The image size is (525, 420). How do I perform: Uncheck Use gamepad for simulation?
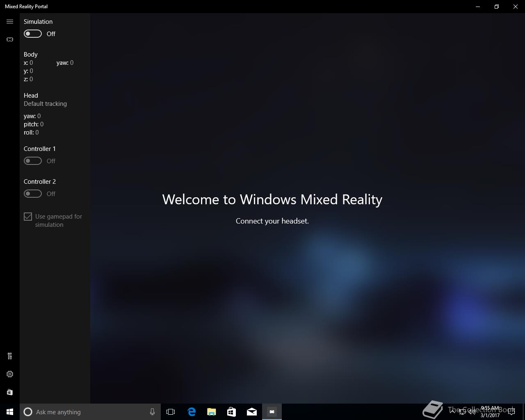[28, 217]
